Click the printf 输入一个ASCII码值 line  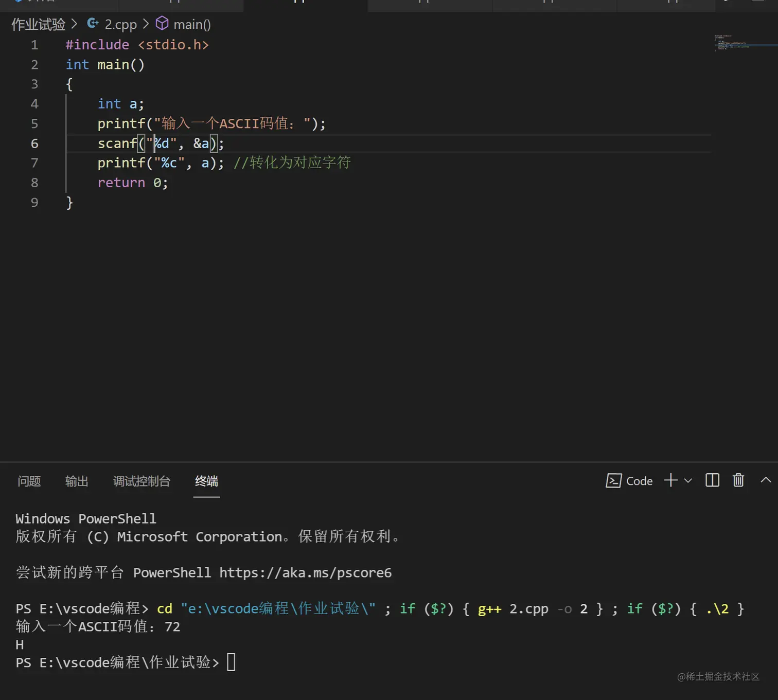pos(211,123)
